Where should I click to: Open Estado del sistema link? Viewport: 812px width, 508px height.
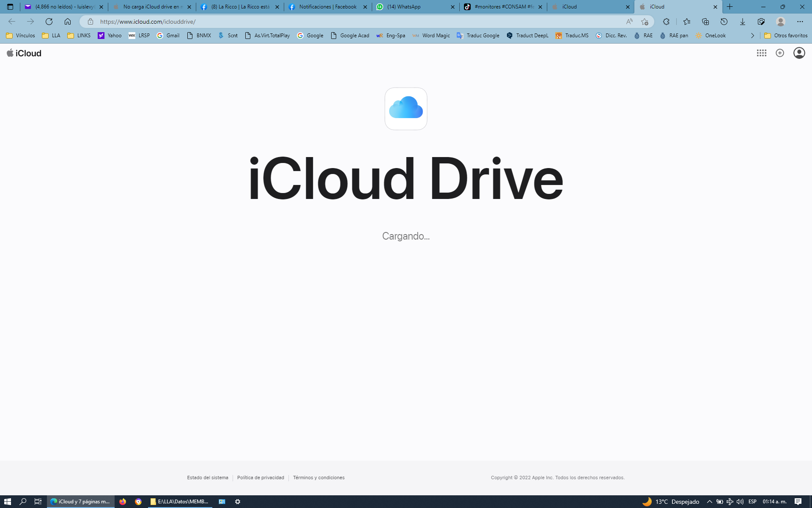click(x=208, y=478)
